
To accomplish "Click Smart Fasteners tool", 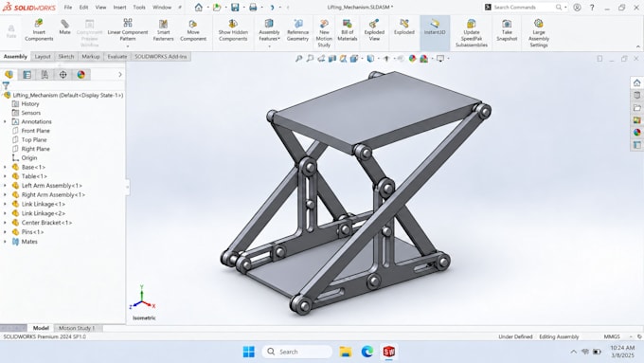I will point(163,30).
